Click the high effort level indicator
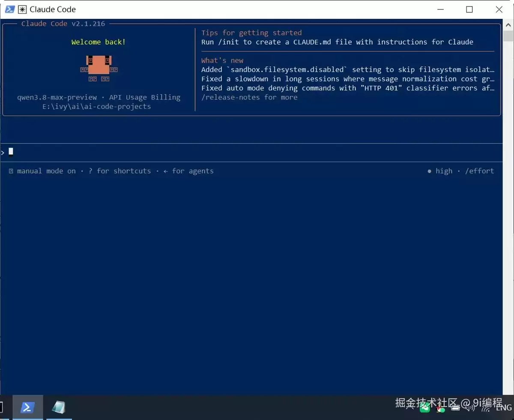Screen dimensions: 514x420 439,171
